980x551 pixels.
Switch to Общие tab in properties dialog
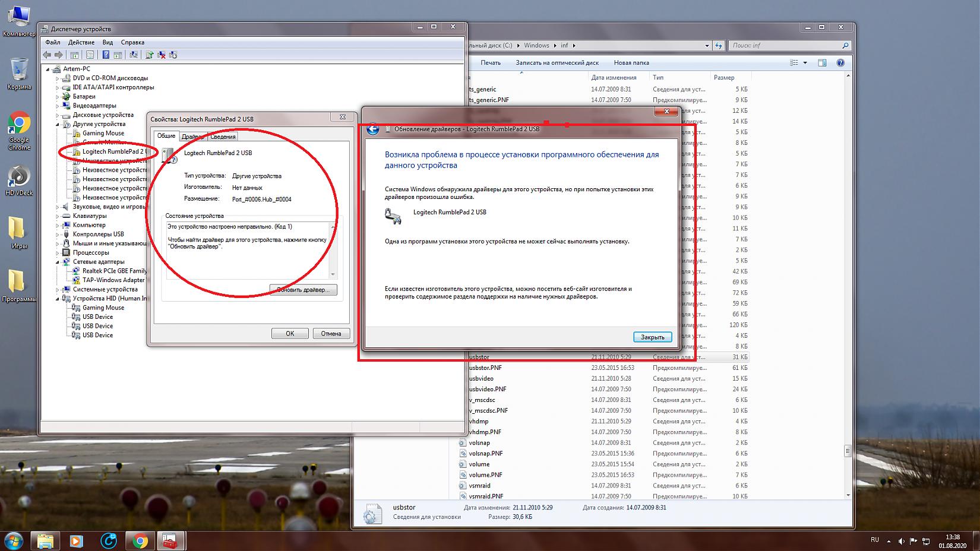(166, 136)
